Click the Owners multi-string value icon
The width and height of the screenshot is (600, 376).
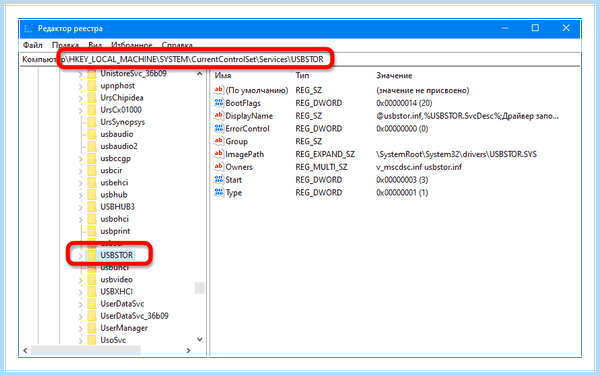(218, 167)
